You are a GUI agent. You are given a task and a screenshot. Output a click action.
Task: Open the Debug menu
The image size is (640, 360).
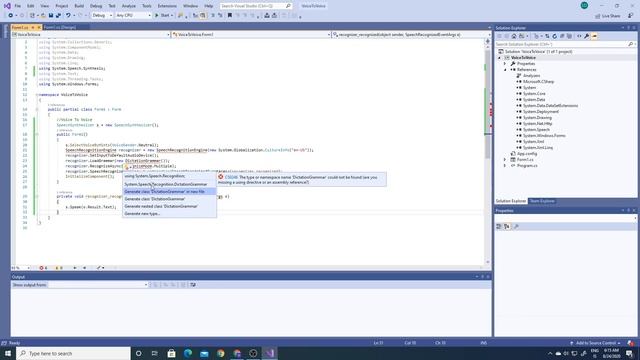click(x=96, y=6)
